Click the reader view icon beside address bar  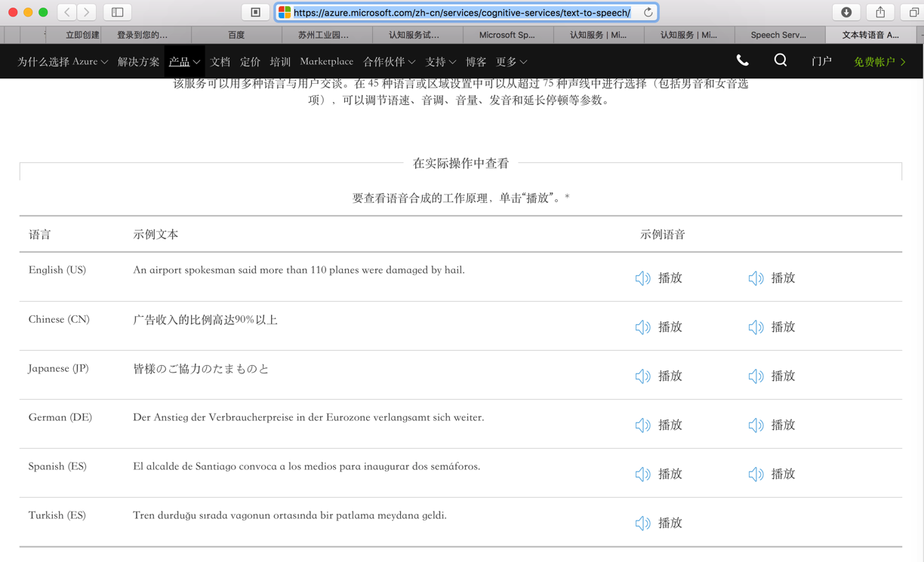pos(256,12)
